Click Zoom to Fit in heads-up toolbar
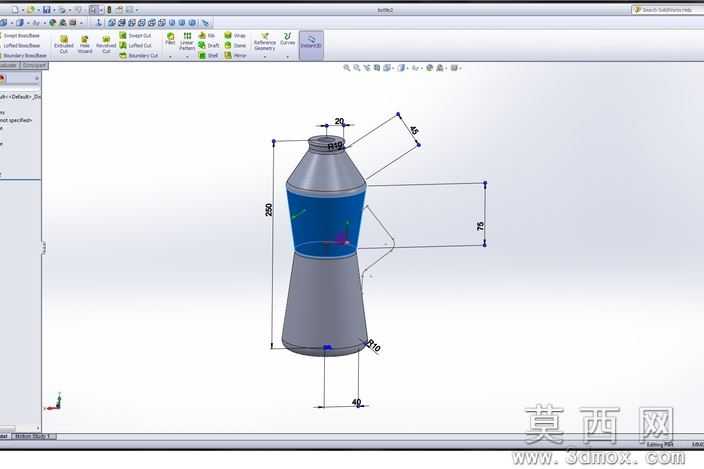The image size is (704, 469). coord(347,68)
